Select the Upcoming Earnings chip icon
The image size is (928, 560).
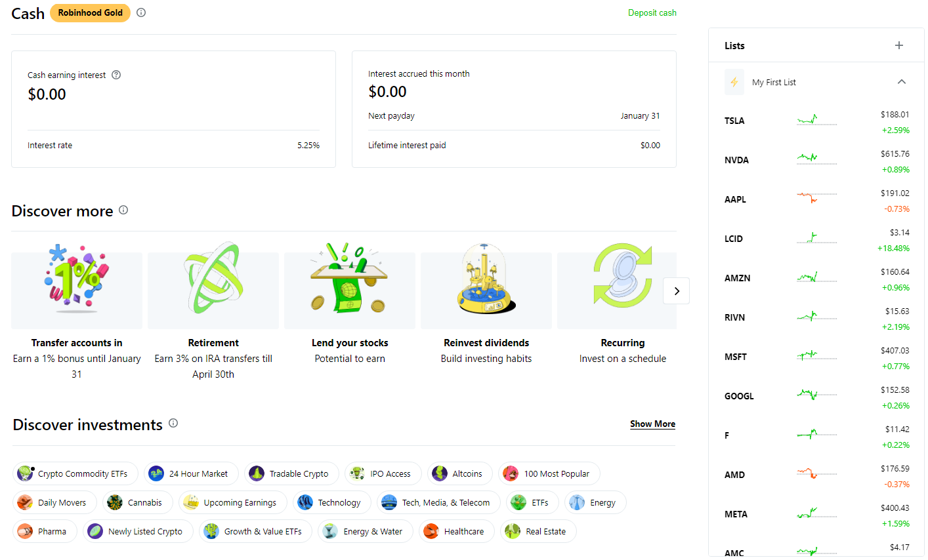191,502
